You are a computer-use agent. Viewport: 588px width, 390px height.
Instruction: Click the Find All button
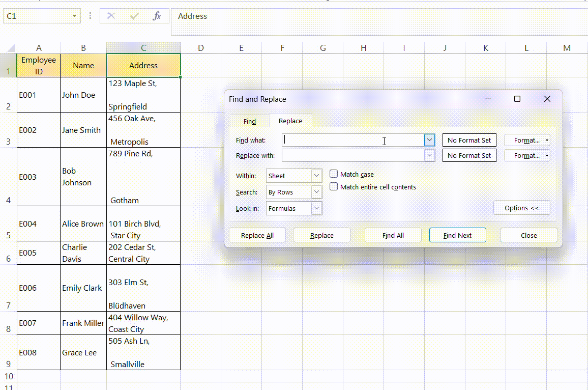click(393, 235)
